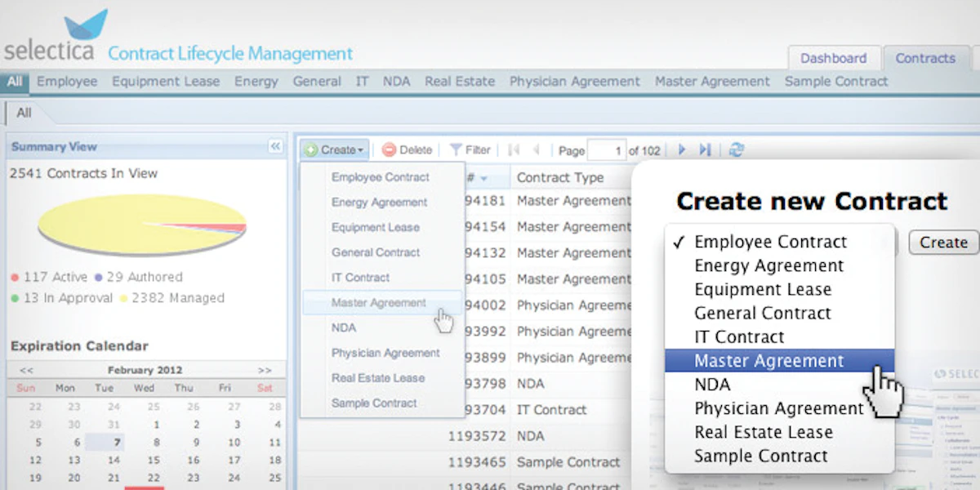Click the page number input field

point(607,150)
